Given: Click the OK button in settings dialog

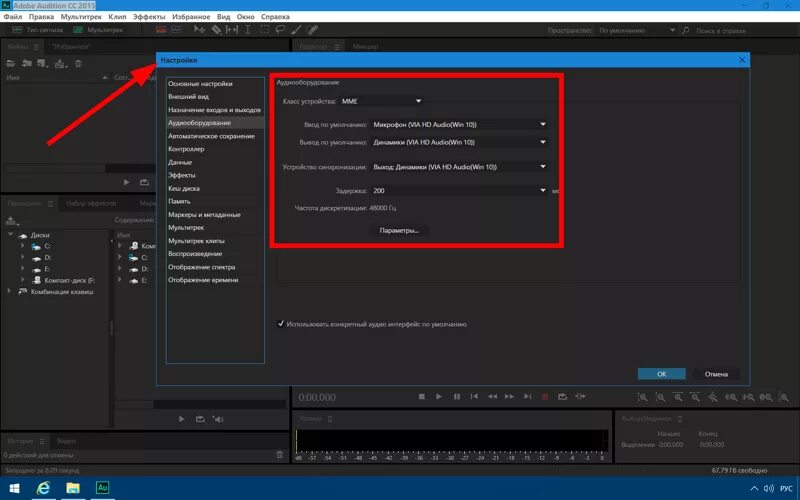Looking at the screenshot, I should (661, 373).
